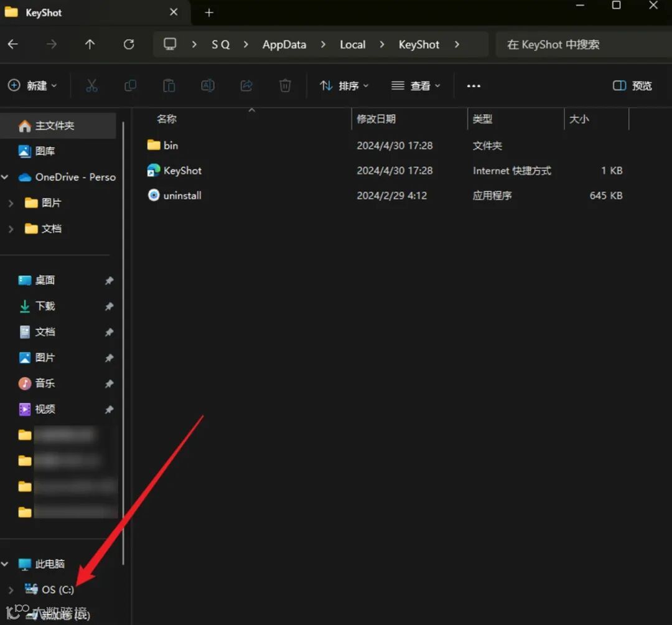Select the 645 KB size cell
The width and height of the screenshot is (672, 625).
605,195
